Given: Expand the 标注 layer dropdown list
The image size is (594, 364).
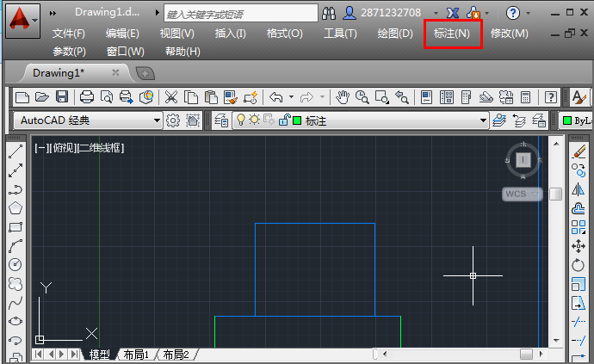Looking at the screenshot, I should click(x=483, y=120).
